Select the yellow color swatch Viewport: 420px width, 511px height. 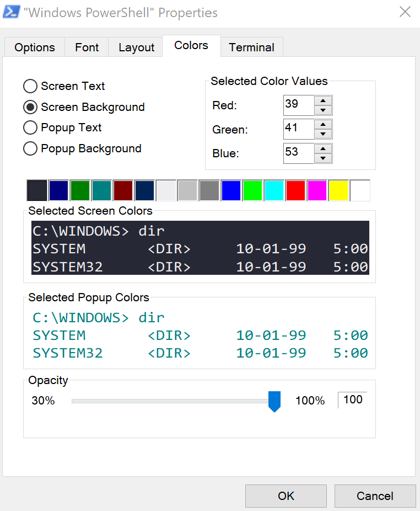point(338,190)
